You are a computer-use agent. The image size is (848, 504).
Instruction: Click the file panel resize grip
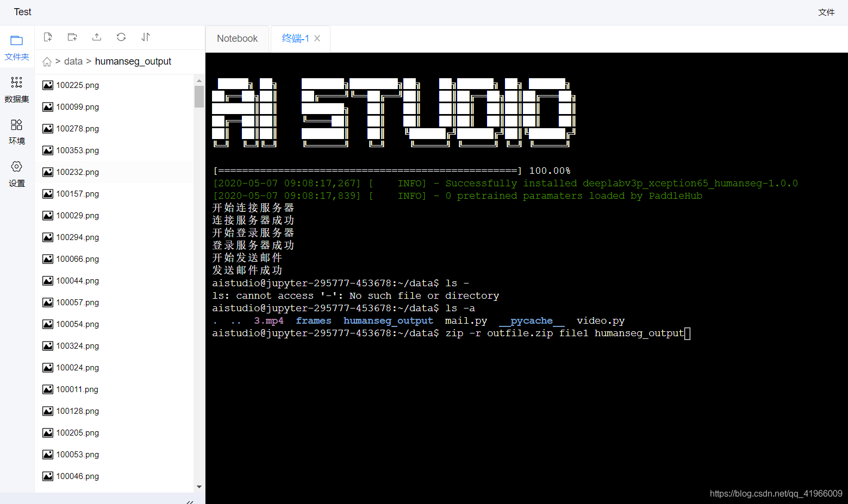click(x=190, y=501)
